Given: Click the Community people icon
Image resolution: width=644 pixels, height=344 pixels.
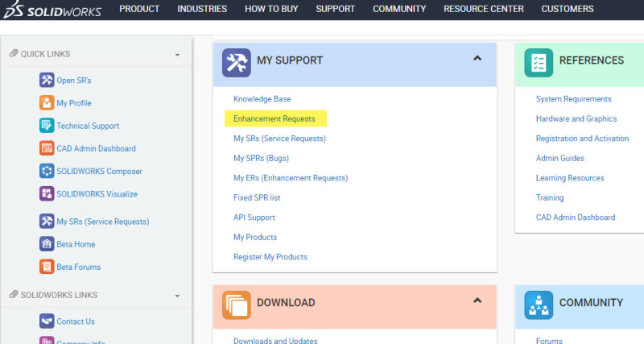Looking at the screenshot, I should pos(539,305).
